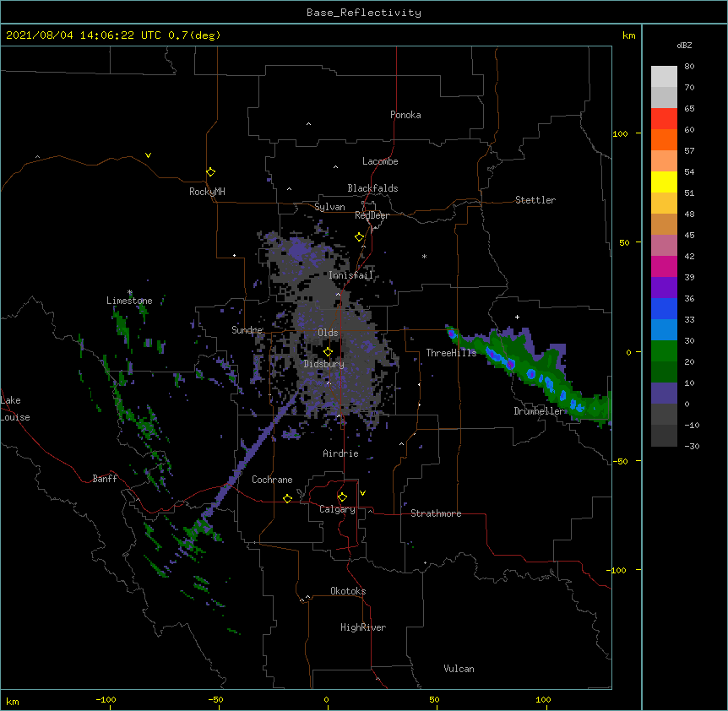Click the yellow v marker northwest of RockyMH

(x=148, y=155)
